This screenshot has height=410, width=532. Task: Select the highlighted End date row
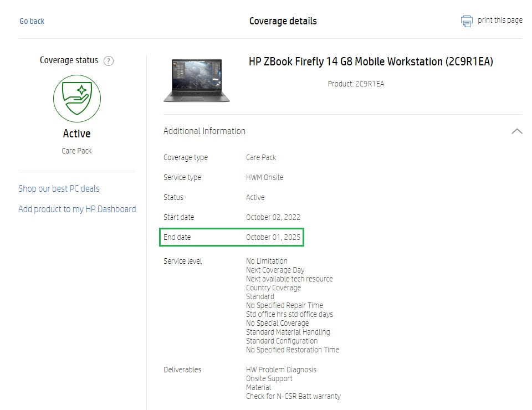point(231,237)
